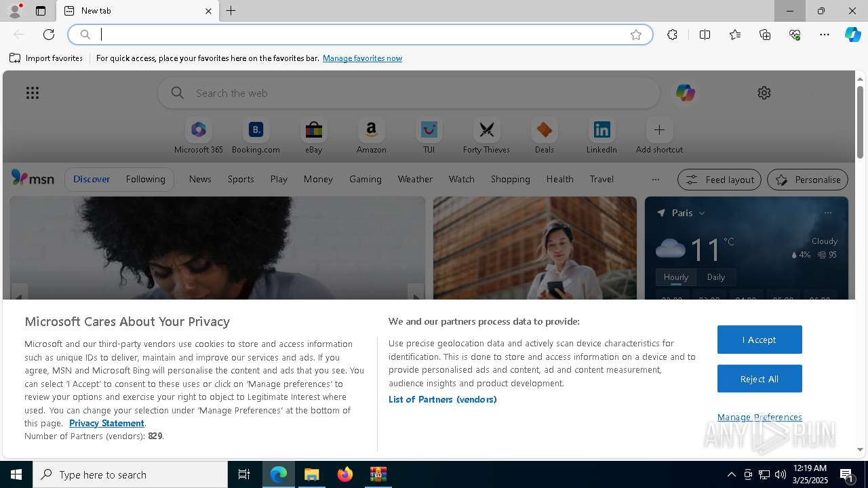Open Forty Thieves shortcut
The height and width of the screenshot is (488, 868).
[x=486, y=136]
